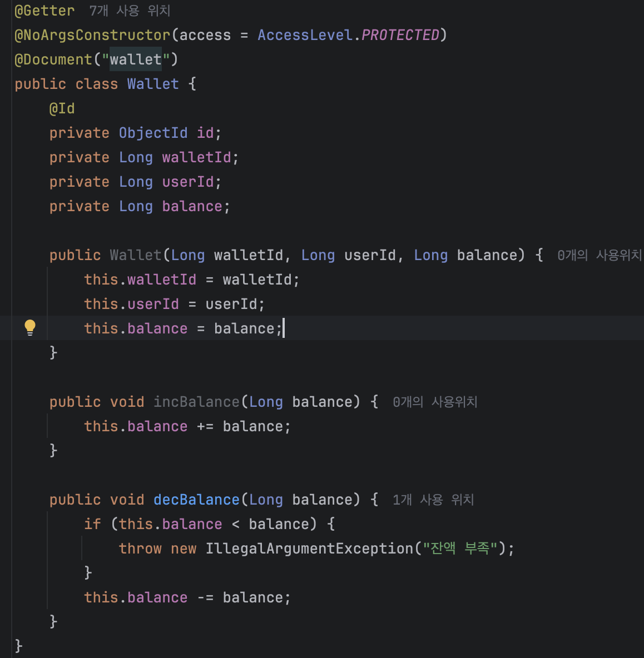Click the yellow lightbulb quick-fix icon
This screenshot has height=658, width=644.
coord(30,328)
